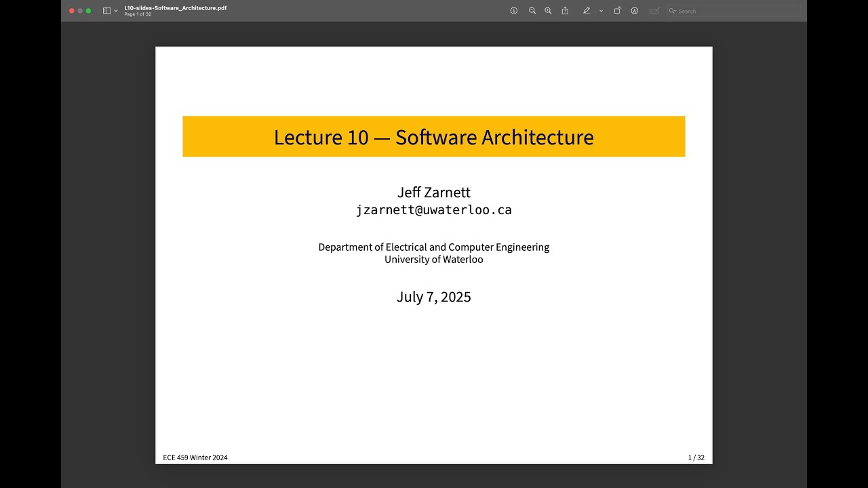The width and height of the screenshot is (868, 488).
Task: Minimize the Preview window
Action: pyautogui.click(x=80, y=11)
